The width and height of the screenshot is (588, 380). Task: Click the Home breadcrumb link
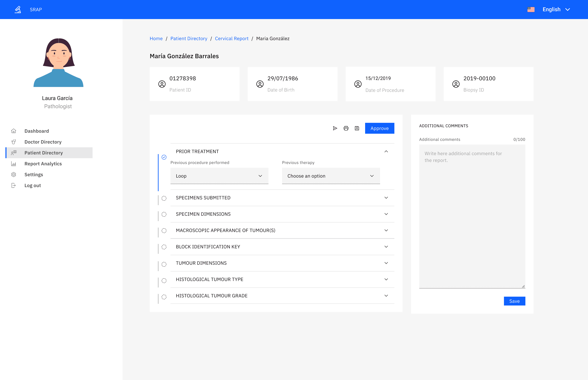[156, 38]
